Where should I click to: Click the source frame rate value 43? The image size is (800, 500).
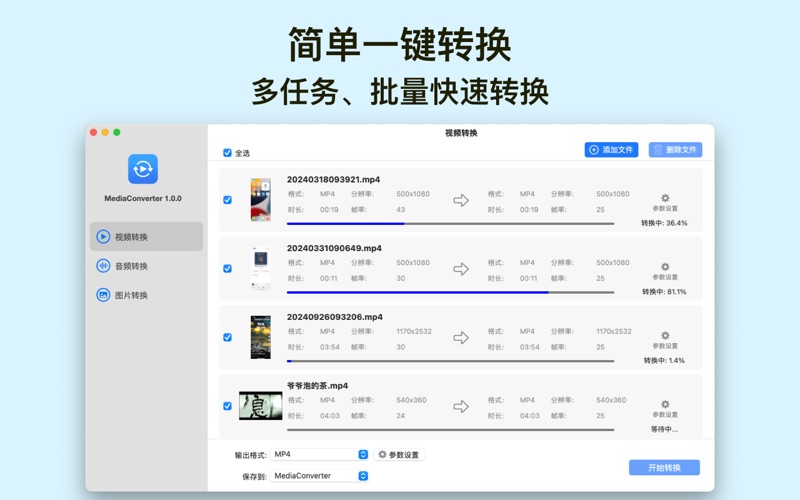point(401,210)
